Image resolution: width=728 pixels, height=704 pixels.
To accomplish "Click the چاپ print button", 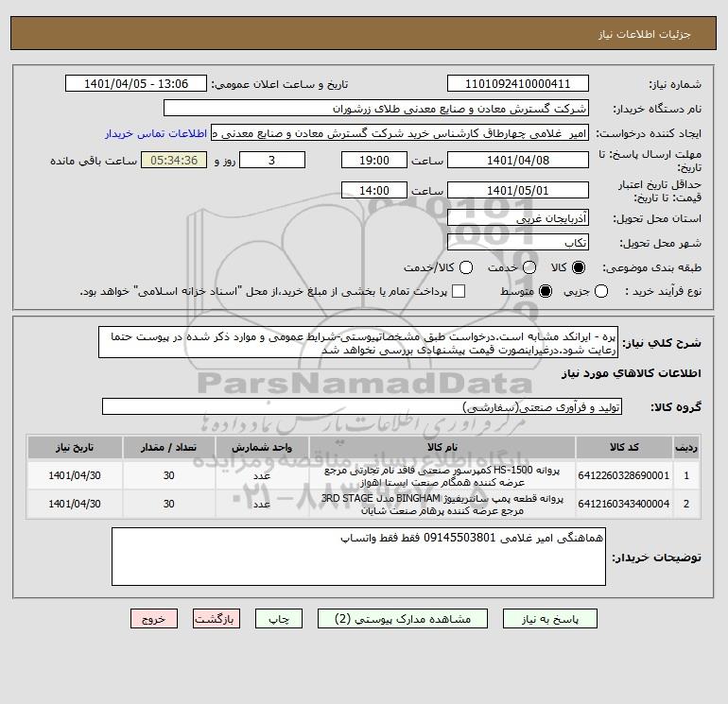I will (279, 619).
